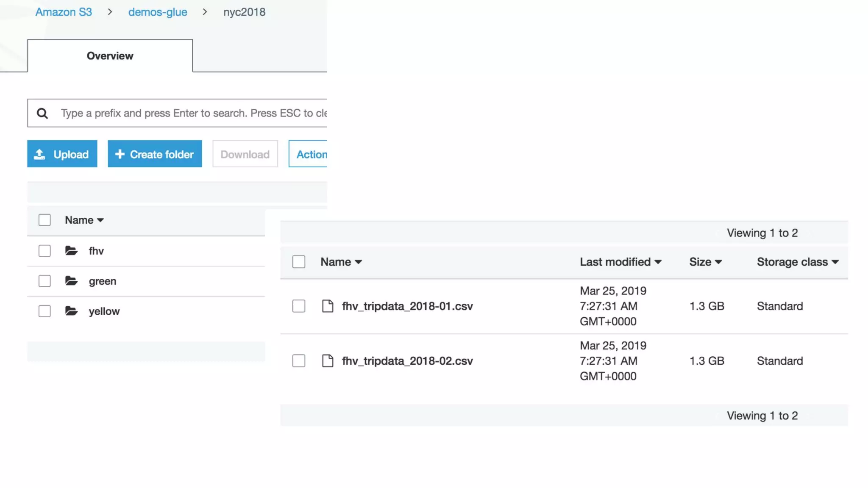Switch to the Overview tab
This screenshot has height=488, width=868.
(x=110, y=56)
